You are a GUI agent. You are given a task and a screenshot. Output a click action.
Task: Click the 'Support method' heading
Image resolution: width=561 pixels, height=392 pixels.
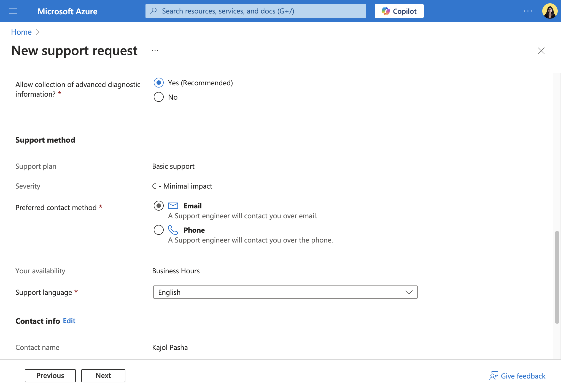(45, 140)
